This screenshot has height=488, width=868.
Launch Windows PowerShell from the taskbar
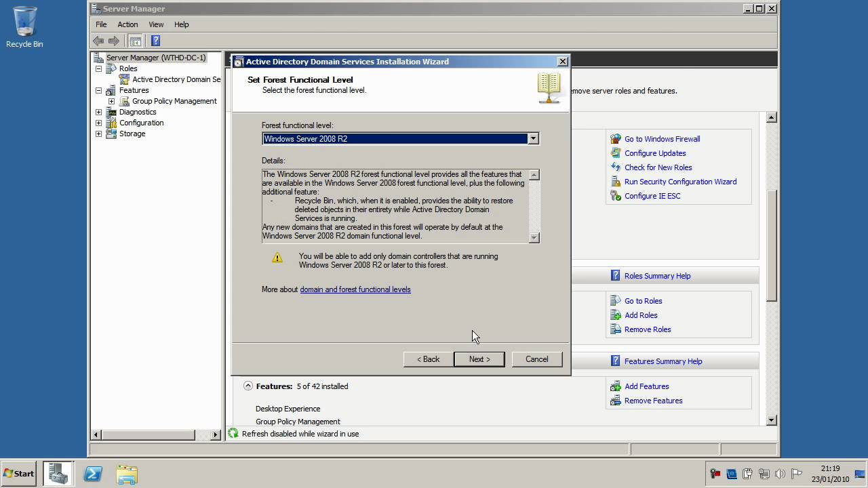[93, 474]
